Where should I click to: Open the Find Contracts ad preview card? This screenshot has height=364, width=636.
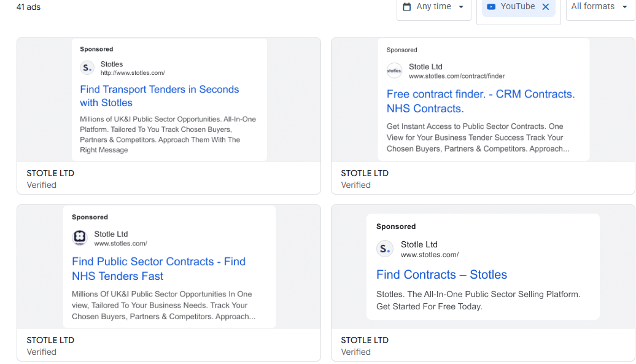point(483,266)
